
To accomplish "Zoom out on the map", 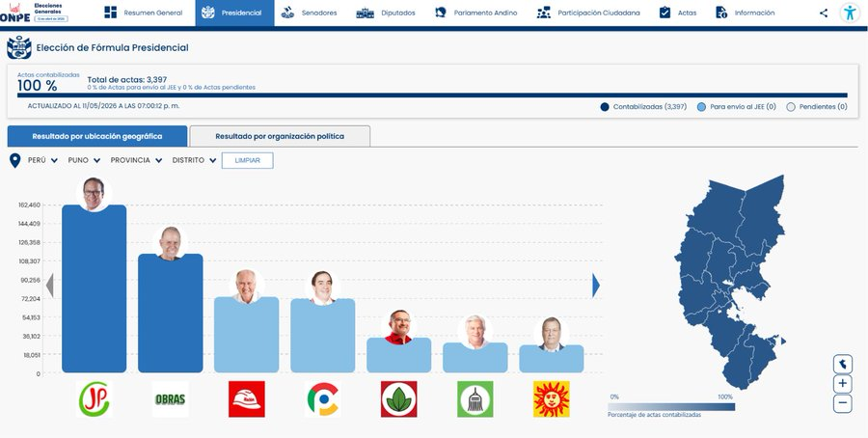I will 843,403.
